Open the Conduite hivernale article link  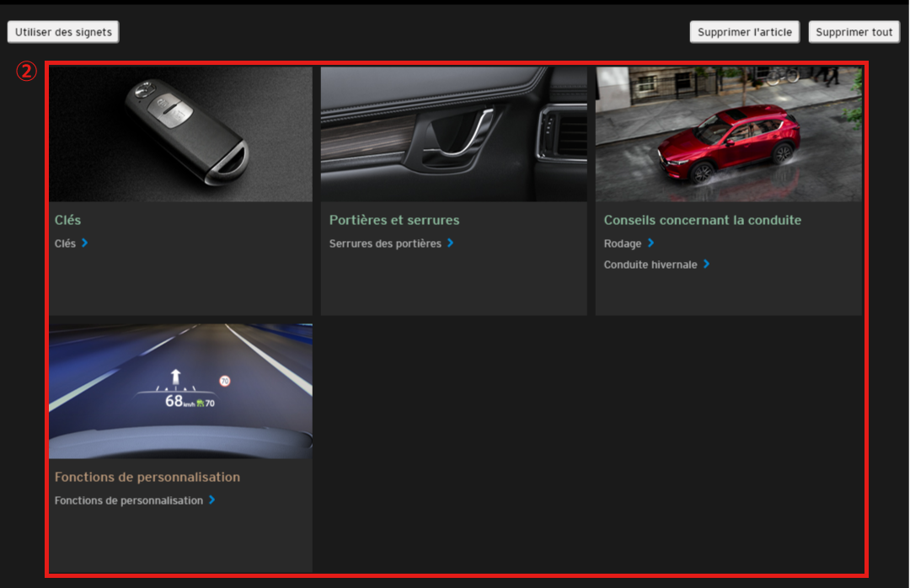coord(650,265)
